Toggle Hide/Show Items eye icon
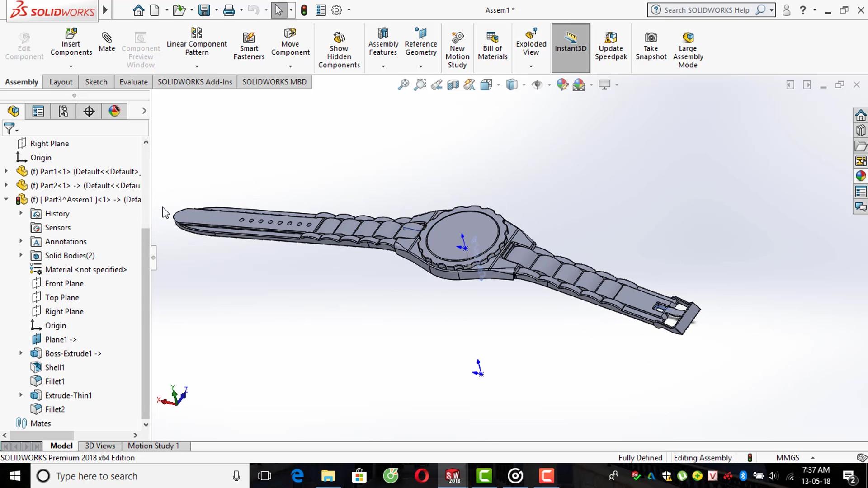This screenshot has height=488, width=868. pyautogui.click(x=537, y=85)
